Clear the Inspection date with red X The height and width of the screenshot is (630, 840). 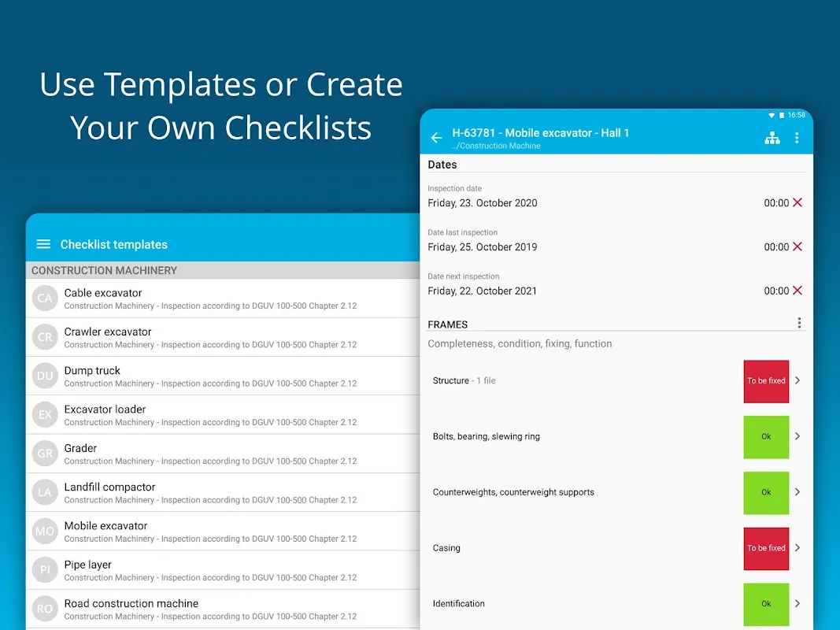point(797,203)
